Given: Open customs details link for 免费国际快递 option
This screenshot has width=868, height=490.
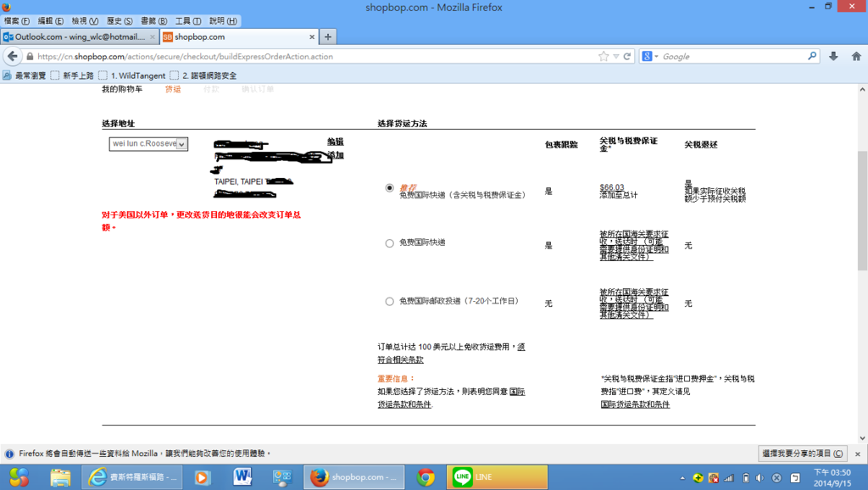Looking at the screenshot, I should coord(634,245).
